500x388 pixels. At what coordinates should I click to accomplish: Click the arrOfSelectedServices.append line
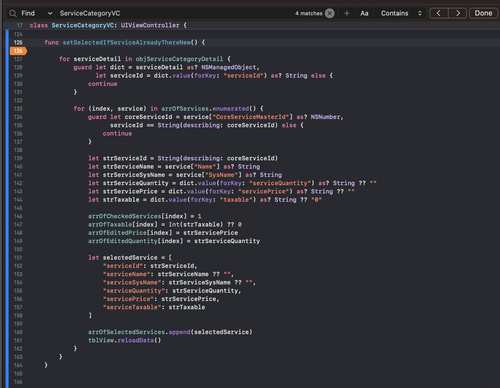click(170, 332)
